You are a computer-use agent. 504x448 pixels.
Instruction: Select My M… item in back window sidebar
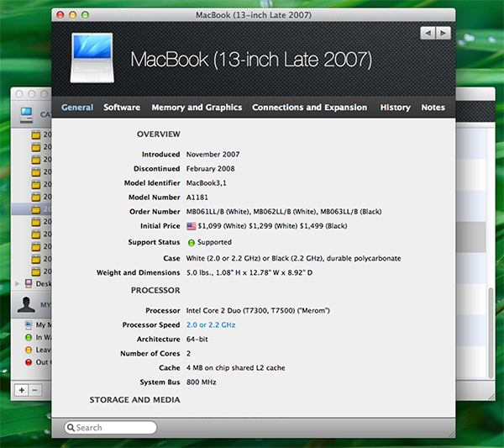(38, 324)
